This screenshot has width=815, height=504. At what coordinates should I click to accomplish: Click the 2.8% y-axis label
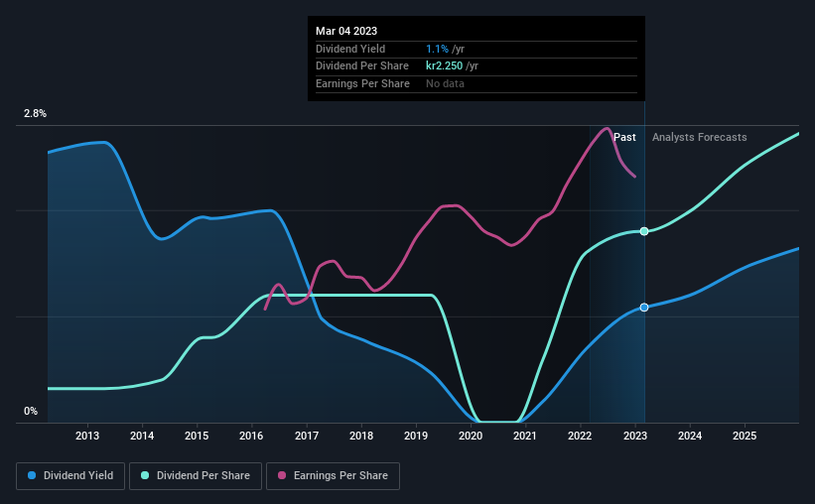pos(35,113)
